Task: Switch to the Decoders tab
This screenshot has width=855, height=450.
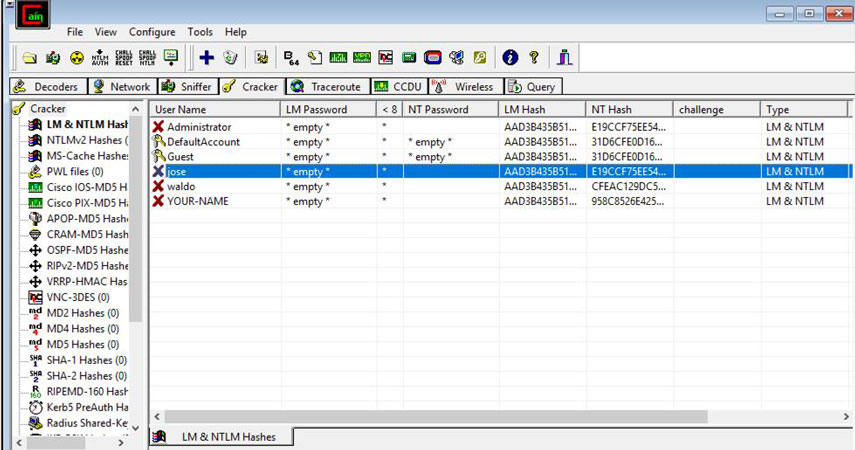Action: click(x=48, y=87)
